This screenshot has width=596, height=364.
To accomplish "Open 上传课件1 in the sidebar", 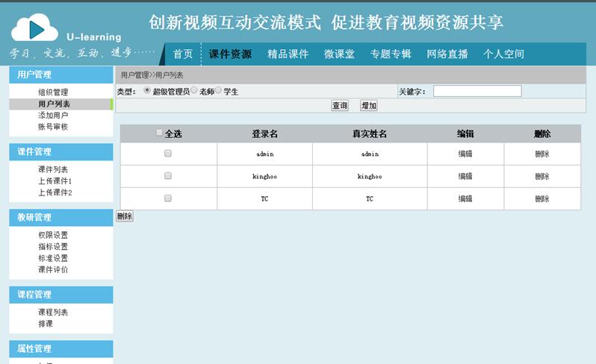I will click(55, 181).
